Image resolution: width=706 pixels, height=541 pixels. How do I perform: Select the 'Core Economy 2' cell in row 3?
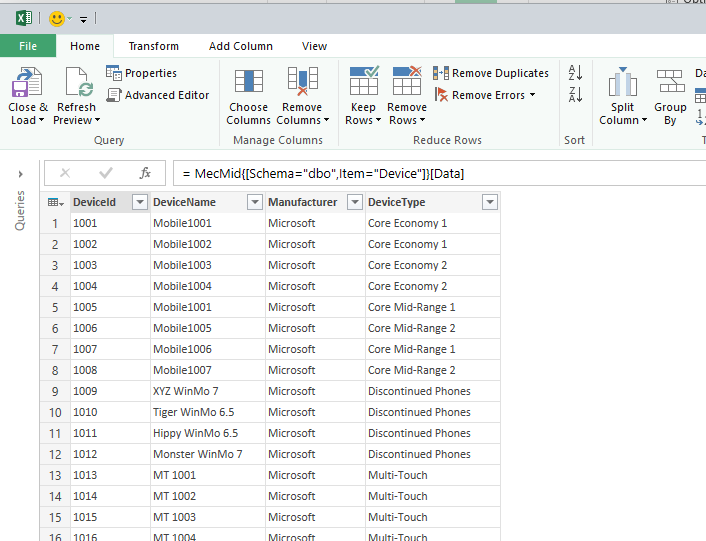pos(433,265)
